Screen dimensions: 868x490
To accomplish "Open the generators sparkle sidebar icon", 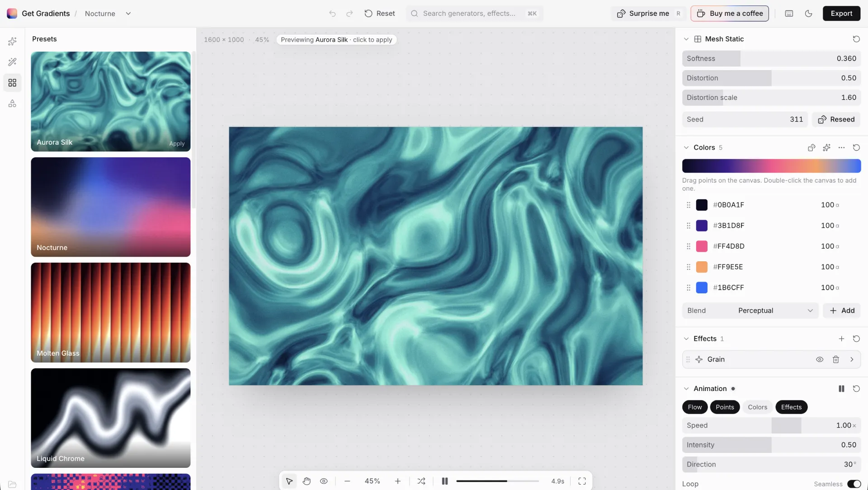I will click(x=12, y=42).
